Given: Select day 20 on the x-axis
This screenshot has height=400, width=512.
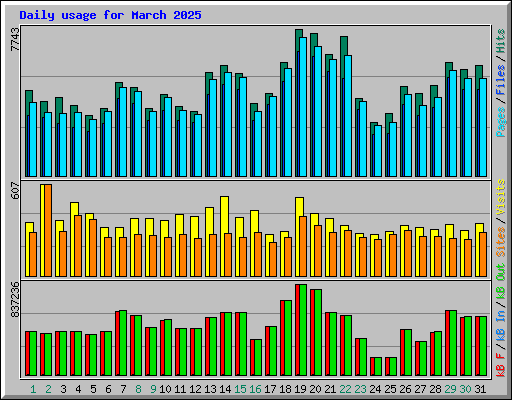Looking at the screenshot, I should [315, 389].
